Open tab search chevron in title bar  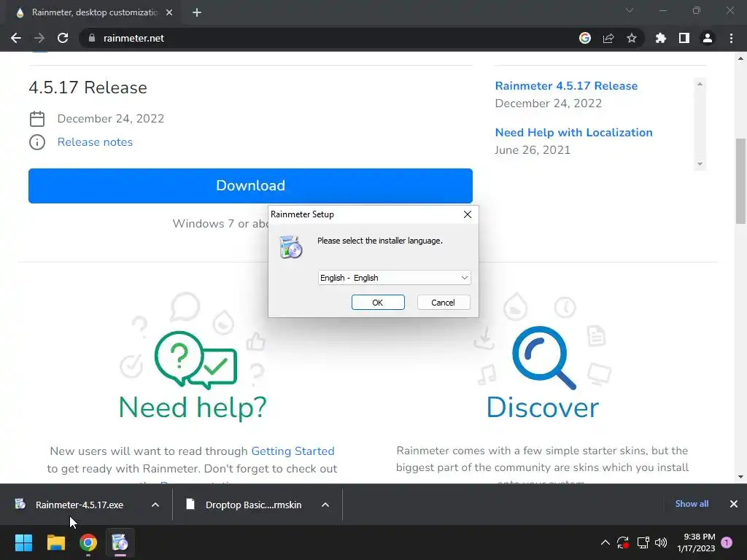(630, 10)
